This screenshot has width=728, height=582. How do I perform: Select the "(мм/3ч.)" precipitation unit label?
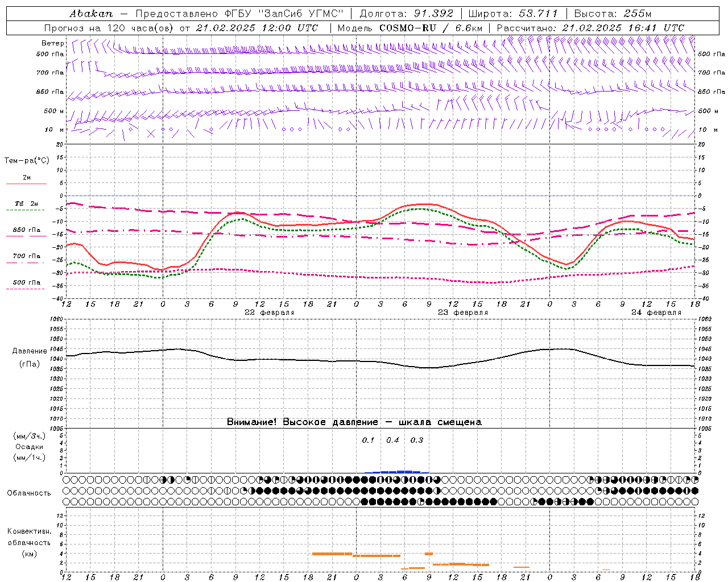29,436
